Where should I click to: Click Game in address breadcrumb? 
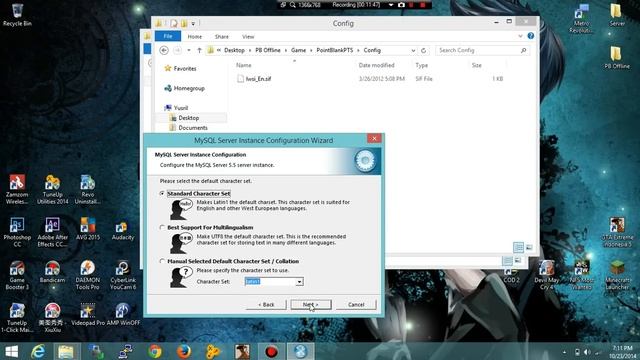pos(298,50)
